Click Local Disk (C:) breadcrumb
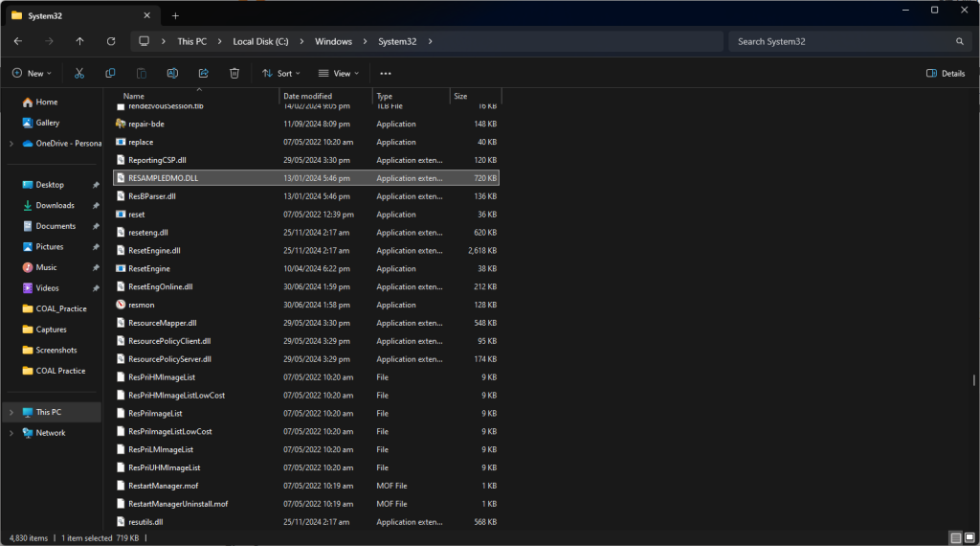 (x=260, y=41)
